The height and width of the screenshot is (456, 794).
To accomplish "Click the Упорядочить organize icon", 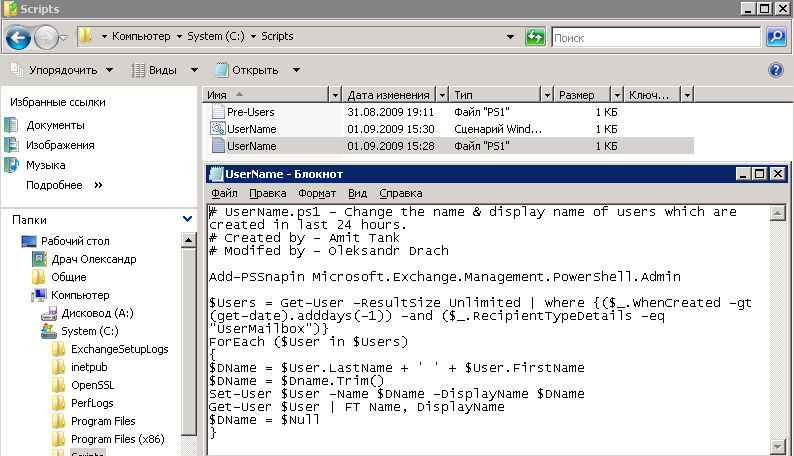I will point(17,70).
